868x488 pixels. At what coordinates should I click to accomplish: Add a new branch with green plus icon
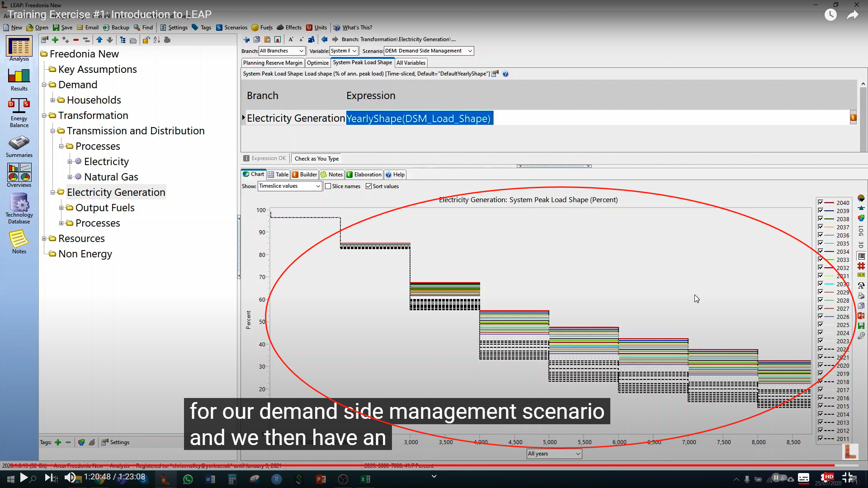pyautogui.click(x=55, y=40)
